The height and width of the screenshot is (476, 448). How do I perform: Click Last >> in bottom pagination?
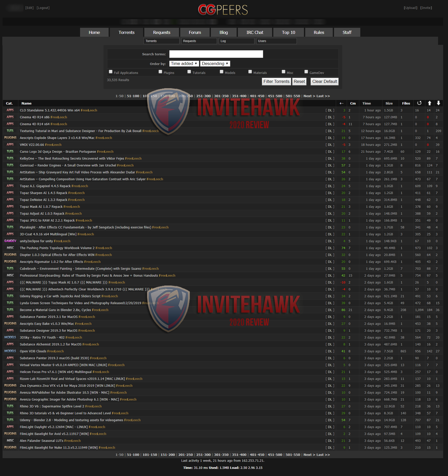(323, 455)
